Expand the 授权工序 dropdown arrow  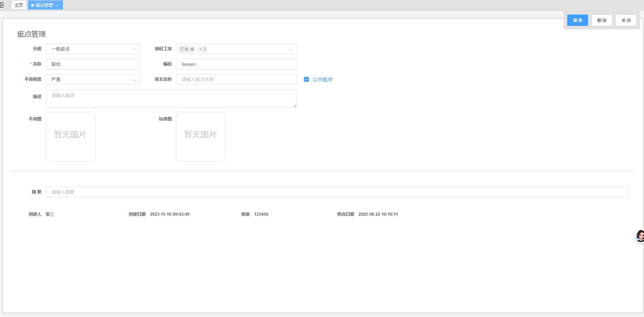291,49
